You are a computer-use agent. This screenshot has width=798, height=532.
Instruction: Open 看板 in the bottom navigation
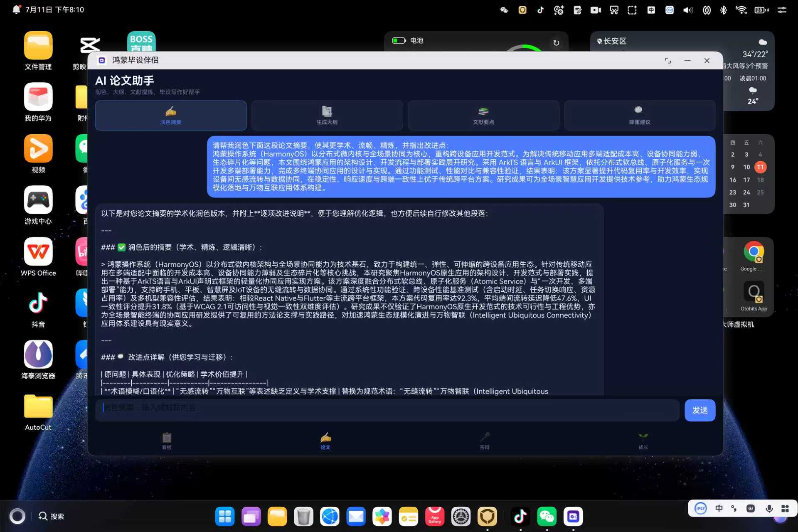167,441
